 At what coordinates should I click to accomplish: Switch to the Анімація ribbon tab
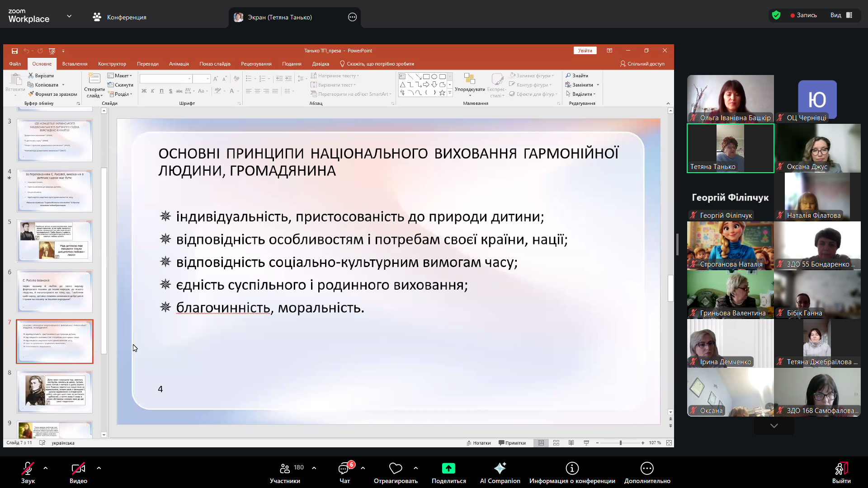179,64
